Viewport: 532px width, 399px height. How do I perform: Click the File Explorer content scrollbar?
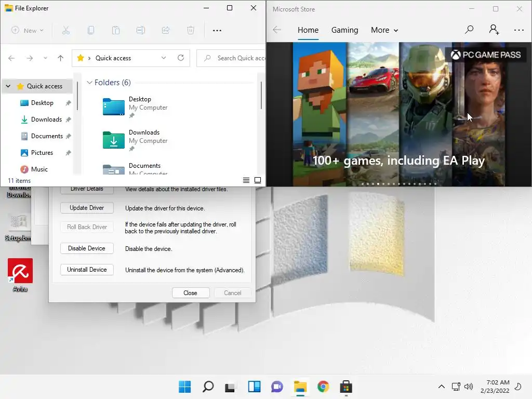point(261,96)
